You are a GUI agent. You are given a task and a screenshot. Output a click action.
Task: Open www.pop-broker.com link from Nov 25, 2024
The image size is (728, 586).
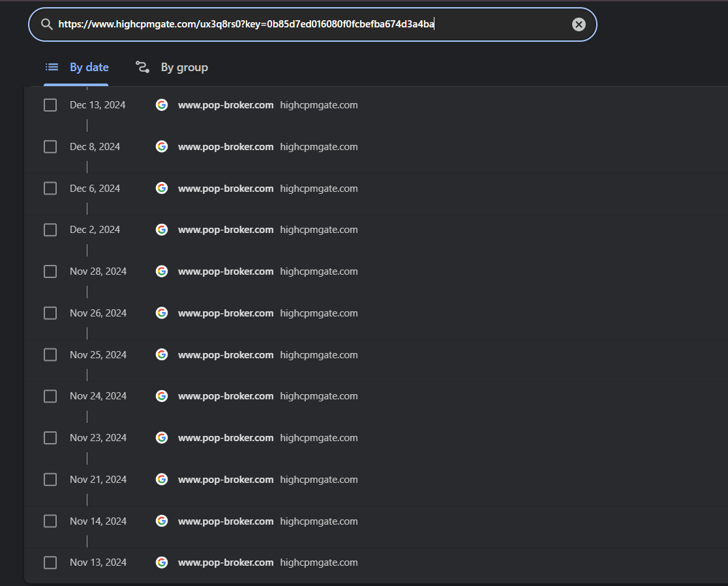[226, 355]
